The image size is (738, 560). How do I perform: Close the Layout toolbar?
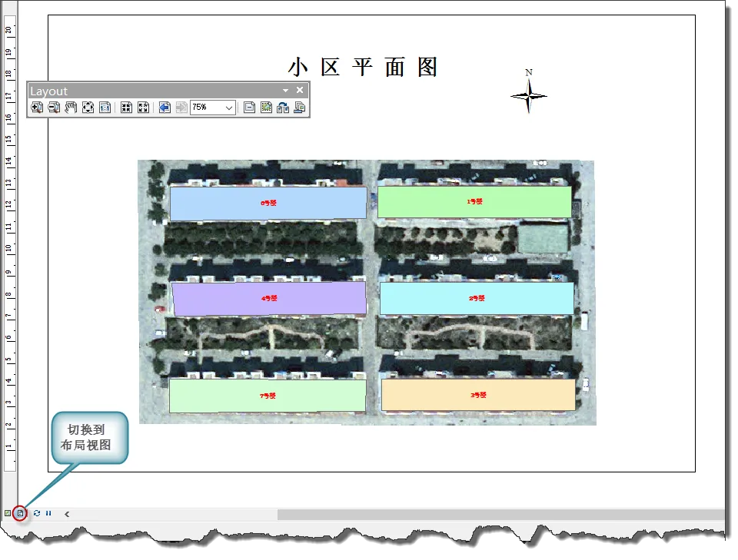pos(300,91)
